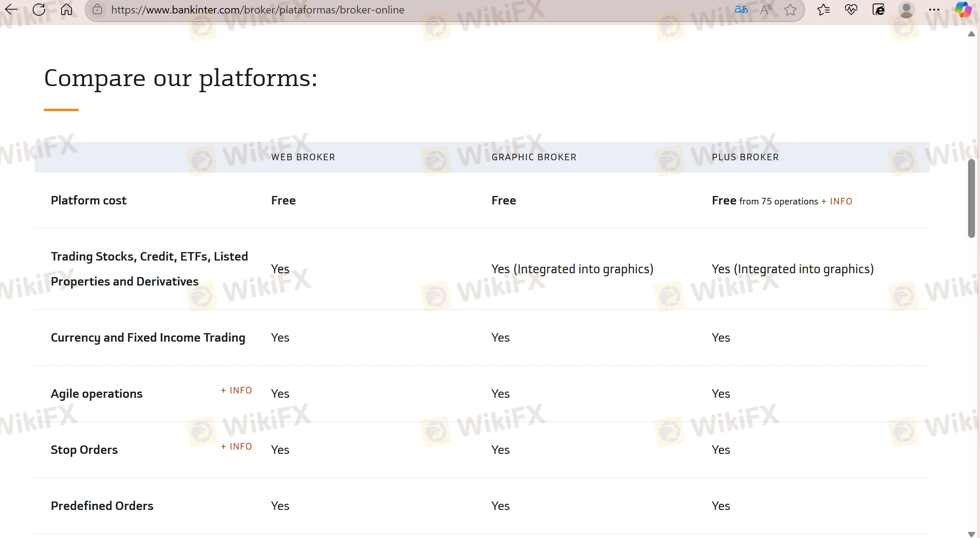980x538 pixels.
Task: Open the Copilot sidebar
Action: point(963,10)
